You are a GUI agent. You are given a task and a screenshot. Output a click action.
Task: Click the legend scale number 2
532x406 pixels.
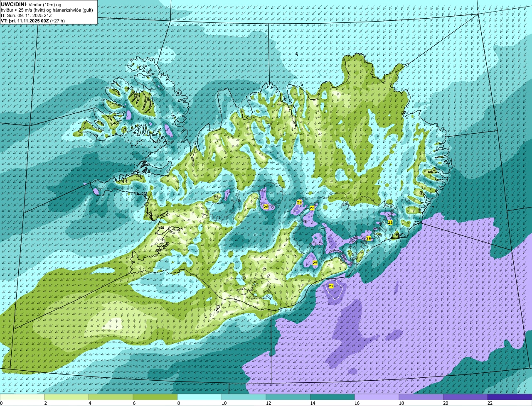pyautogui.click(x=45, y=403)
